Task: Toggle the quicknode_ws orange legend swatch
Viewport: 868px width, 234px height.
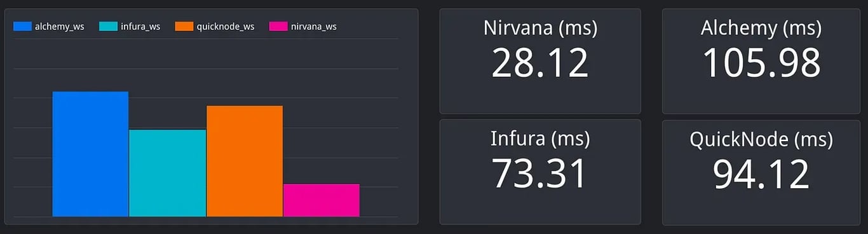Action: point(184,27)
